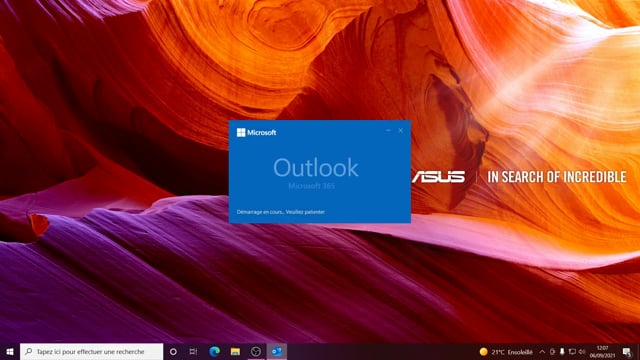Open File Explorer from the taskbar
This screenshot has height=360, width=640.
[x=235, y=351]
